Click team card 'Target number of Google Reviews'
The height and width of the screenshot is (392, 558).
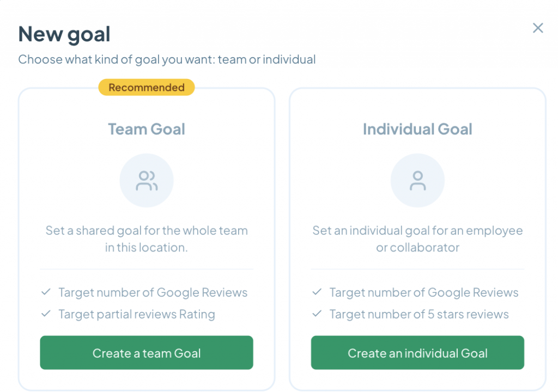(x=153, y=292)
